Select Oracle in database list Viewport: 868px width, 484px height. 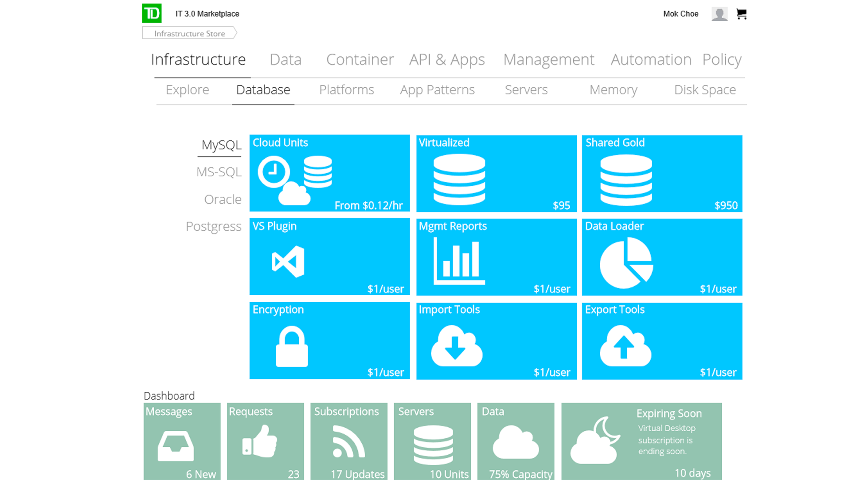coord(223,199)
